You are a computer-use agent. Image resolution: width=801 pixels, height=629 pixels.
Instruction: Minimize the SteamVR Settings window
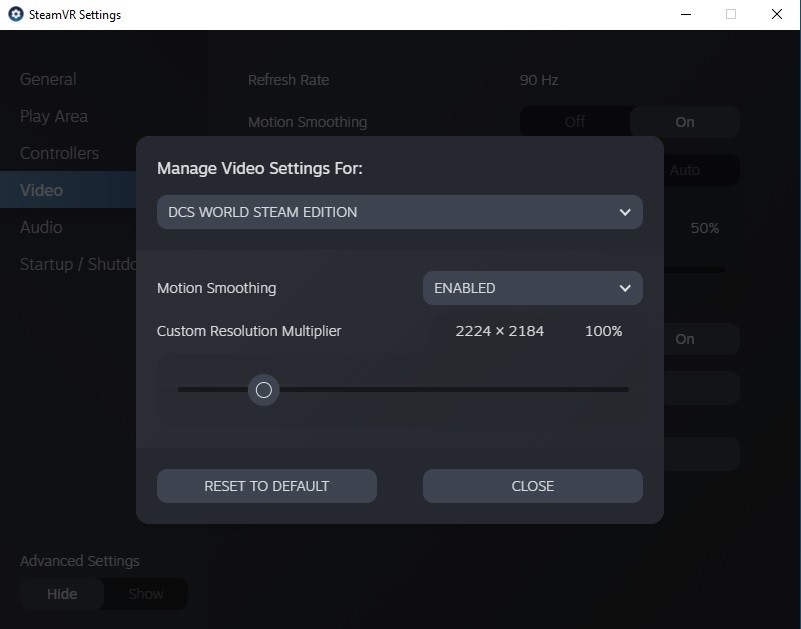[686, 14]
